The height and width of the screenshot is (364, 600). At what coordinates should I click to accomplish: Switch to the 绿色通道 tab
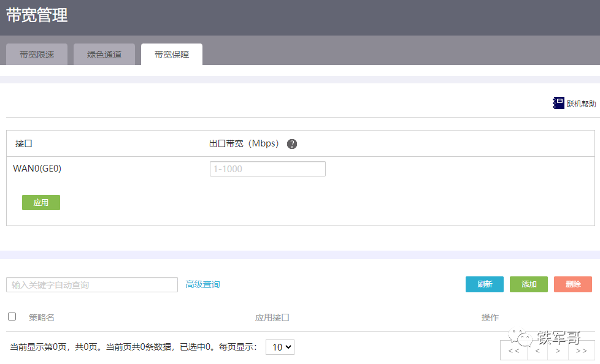(x=104, y=55)
